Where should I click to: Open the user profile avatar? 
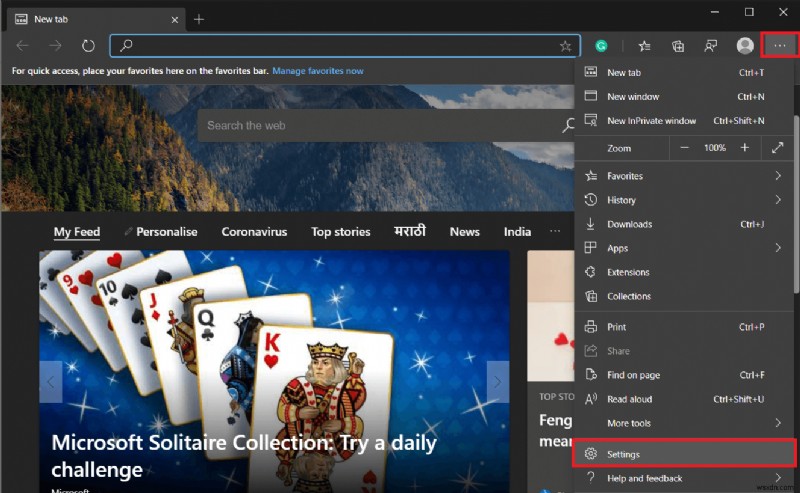click(x=745, y=45)
